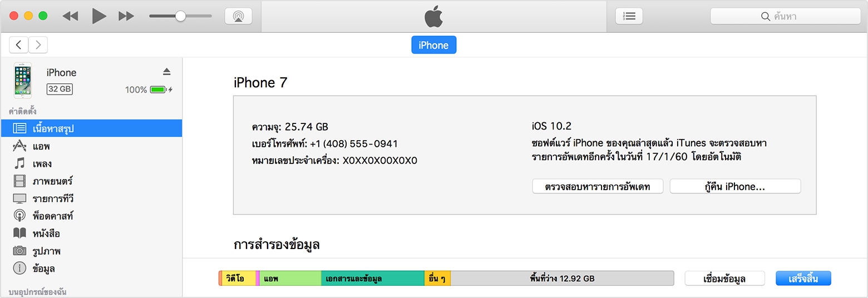Click the กู้คืน iPhone... restore button
Screen dimensions: 868x298
coord(734,186)
